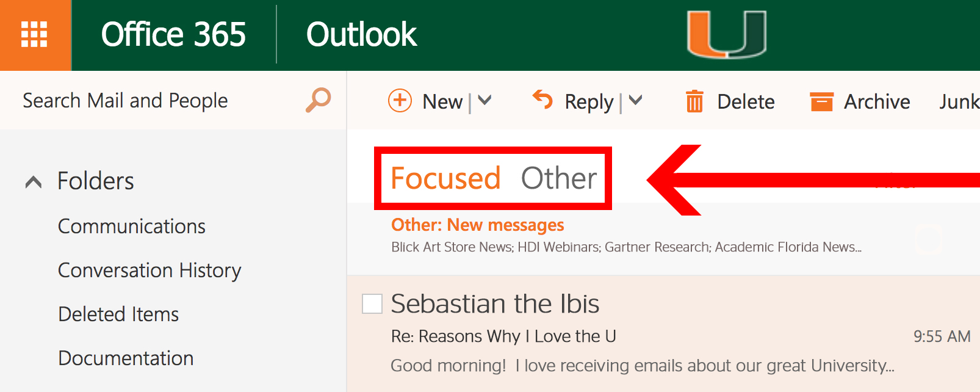Click the magnifying glass search icon
Viewport: 980px width, 392px height.
pyautogui.click(x=318, y=100)
